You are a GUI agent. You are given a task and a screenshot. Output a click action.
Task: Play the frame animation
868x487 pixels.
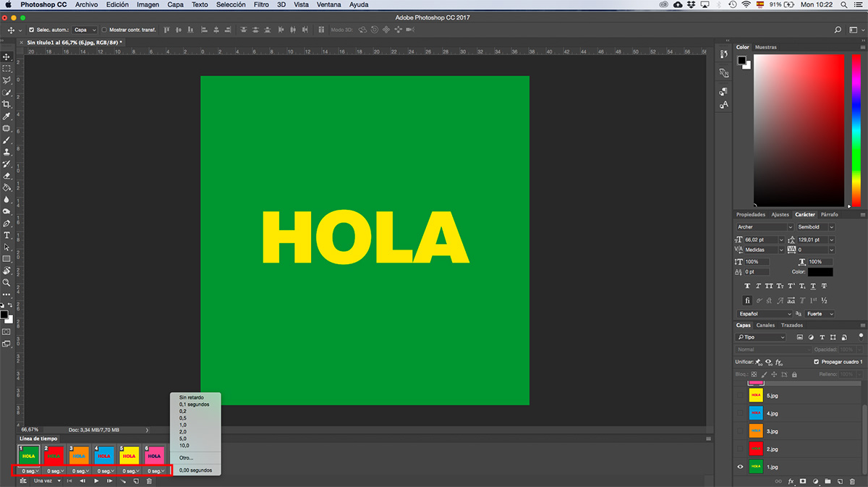(96, 480)
